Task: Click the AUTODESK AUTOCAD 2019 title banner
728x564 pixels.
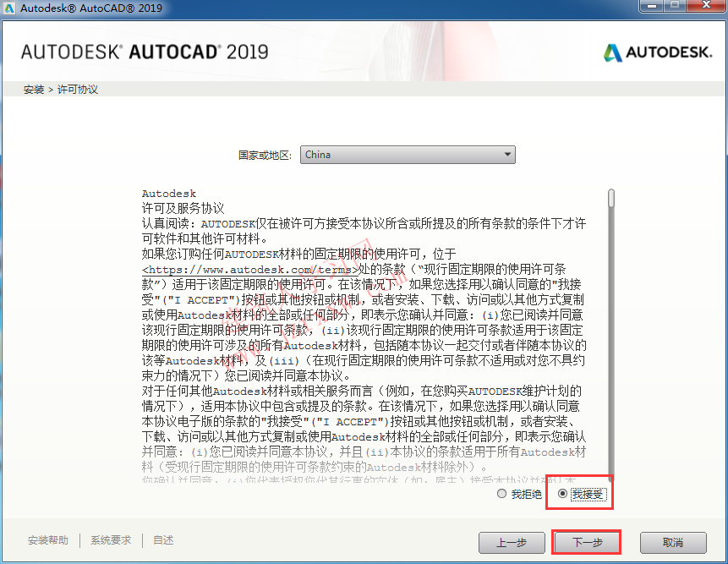Action: click(x=145, y=52)
